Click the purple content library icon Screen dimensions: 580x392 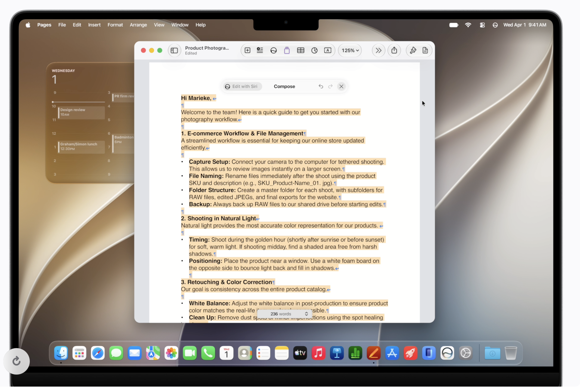click(287, 51)
